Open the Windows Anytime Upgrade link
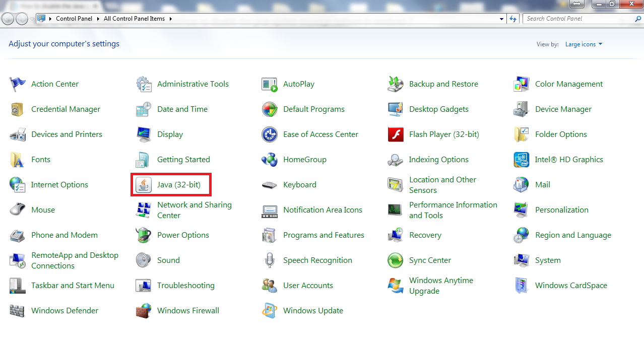 441,286
